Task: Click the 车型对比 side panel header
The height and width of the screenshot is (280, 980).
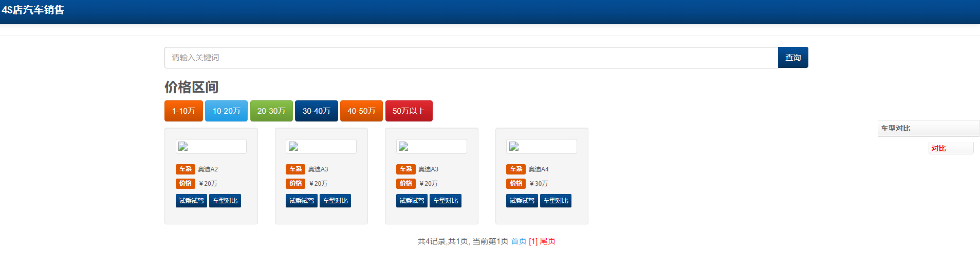Action: pos(928,128)
